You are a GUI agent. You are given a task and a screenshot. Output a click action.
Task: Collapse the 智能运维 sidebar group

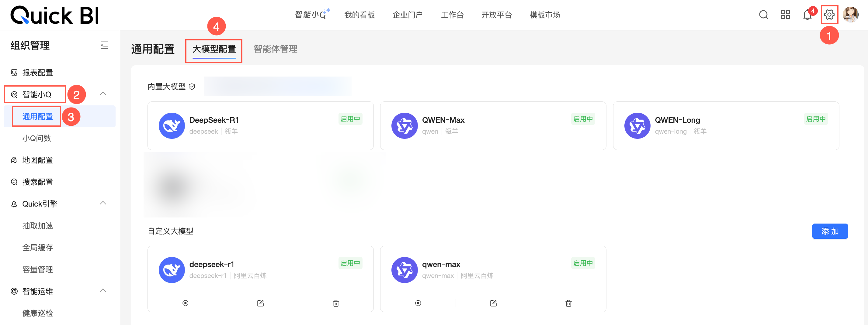(x=103, y=290)
